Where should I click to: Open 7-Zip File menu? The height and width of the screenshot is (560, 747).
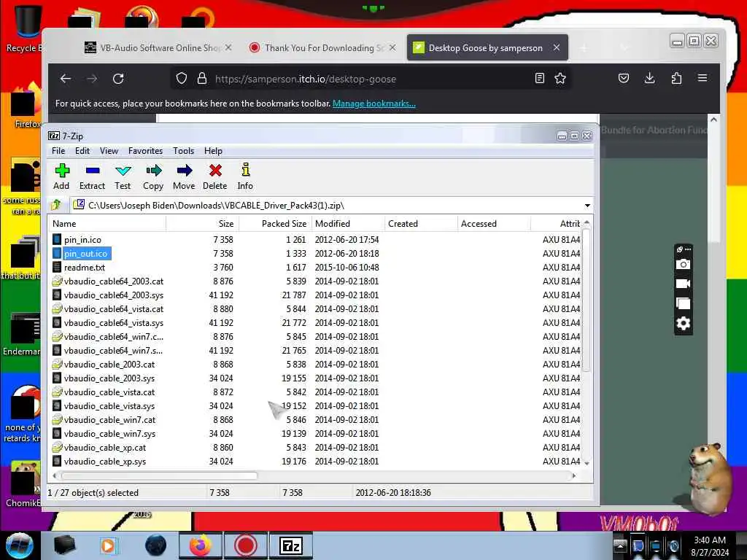[58, 151]
